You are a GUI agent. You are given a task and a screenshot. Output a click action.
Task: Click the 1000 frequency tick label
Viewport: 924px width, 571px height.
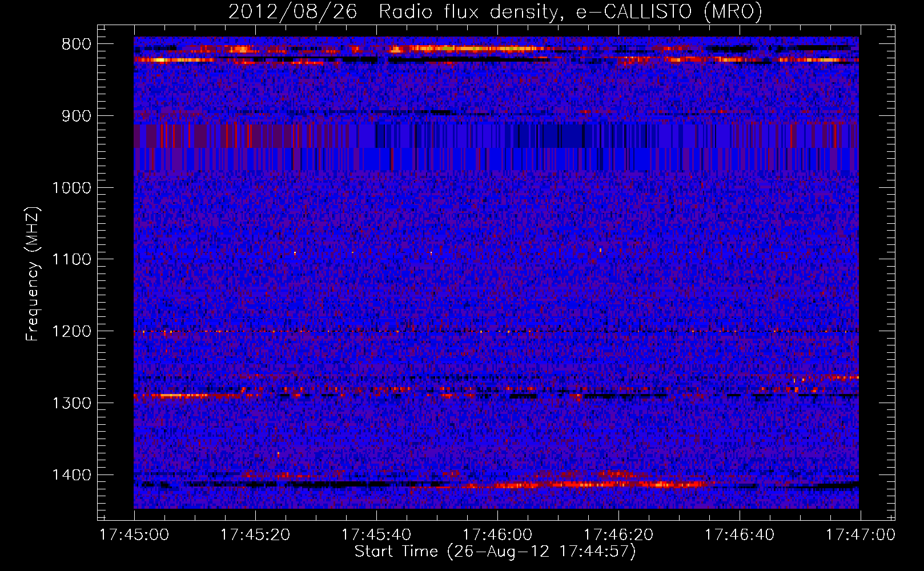coord(71,188)
